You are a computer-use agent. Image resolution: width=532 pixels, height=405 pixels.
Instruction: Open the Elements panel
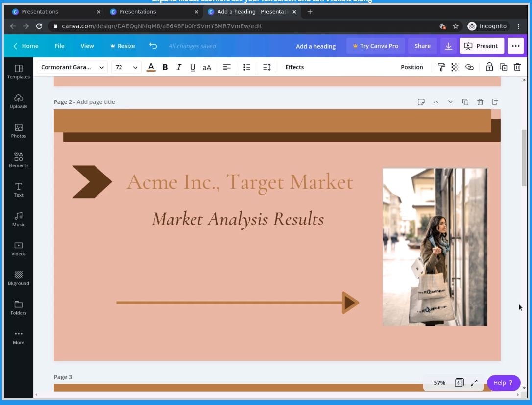pyautogui.click(x=19, y=160)
